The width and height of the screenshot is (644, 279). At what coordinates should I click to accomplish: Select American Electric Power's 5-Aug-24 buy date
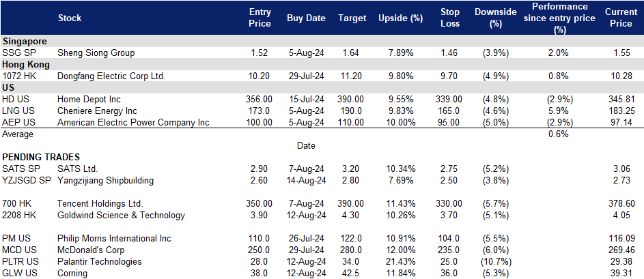tap(307, 122)
